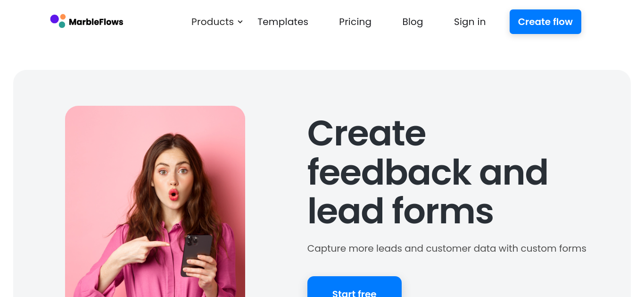Visit the Blog link
This screenshot has height=297, width=644.
[413, 22]
